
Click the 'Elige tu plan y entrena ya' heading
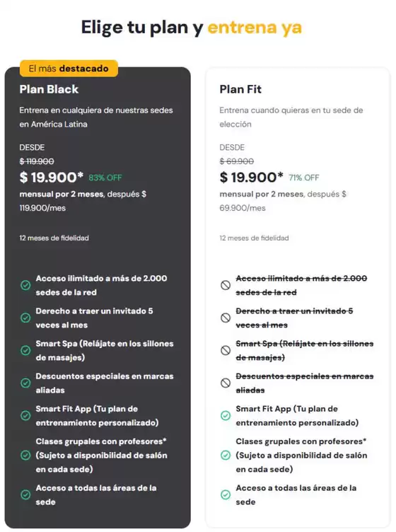pos(191,28)
